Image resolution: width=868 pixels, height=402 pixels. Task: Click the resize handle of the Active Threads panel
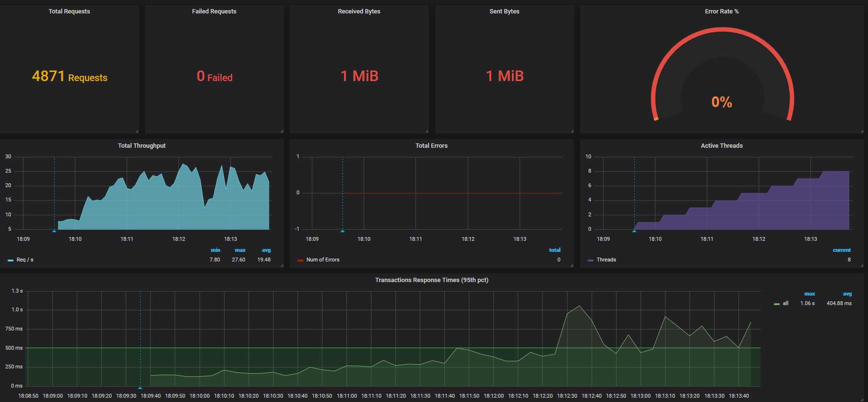[862, 265]
